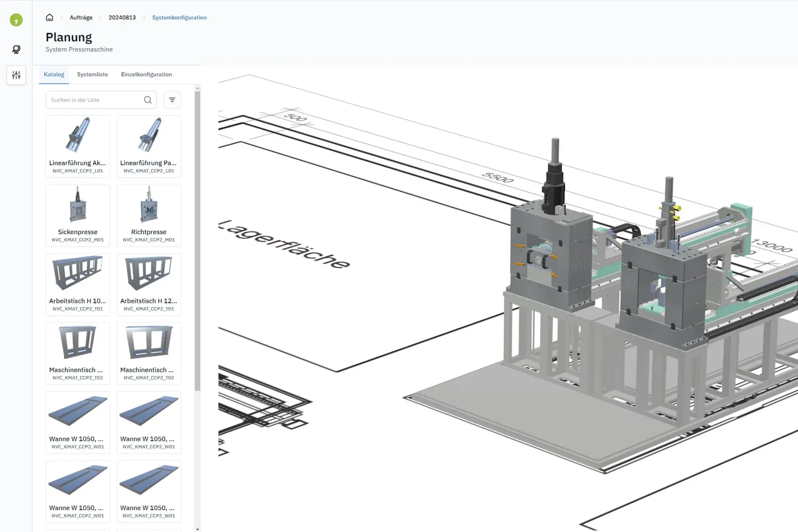Choose the Linearführung Ak component

(x=77, y=146)
